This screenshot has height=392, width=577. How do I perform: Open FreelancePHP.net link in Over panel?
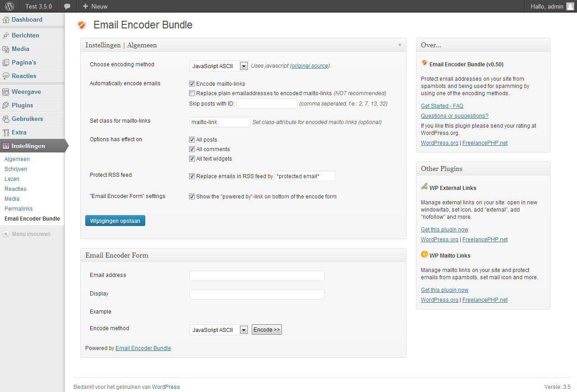[x=485, y=143]
